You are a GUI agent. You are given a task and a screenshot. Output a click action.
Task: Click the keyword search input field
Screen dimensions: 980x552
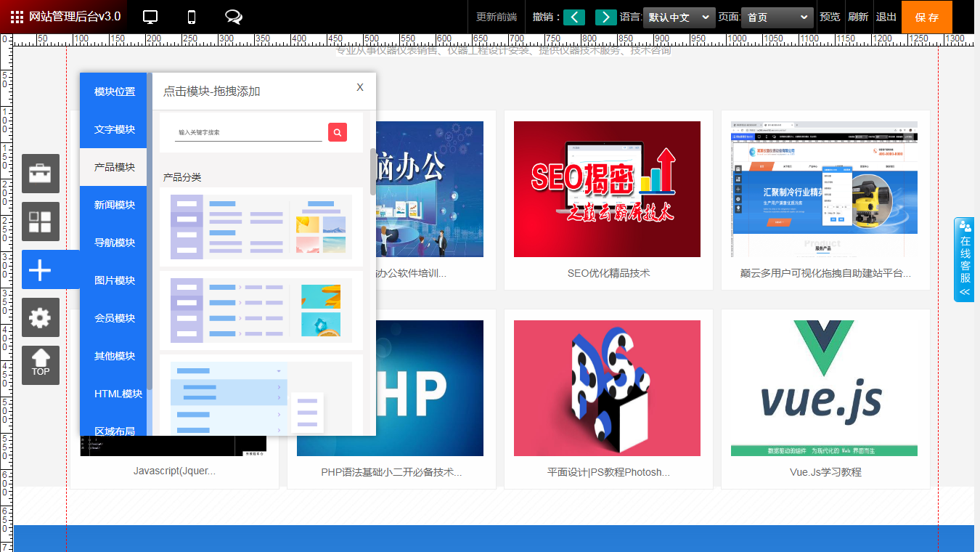click(x=247, y=132)
